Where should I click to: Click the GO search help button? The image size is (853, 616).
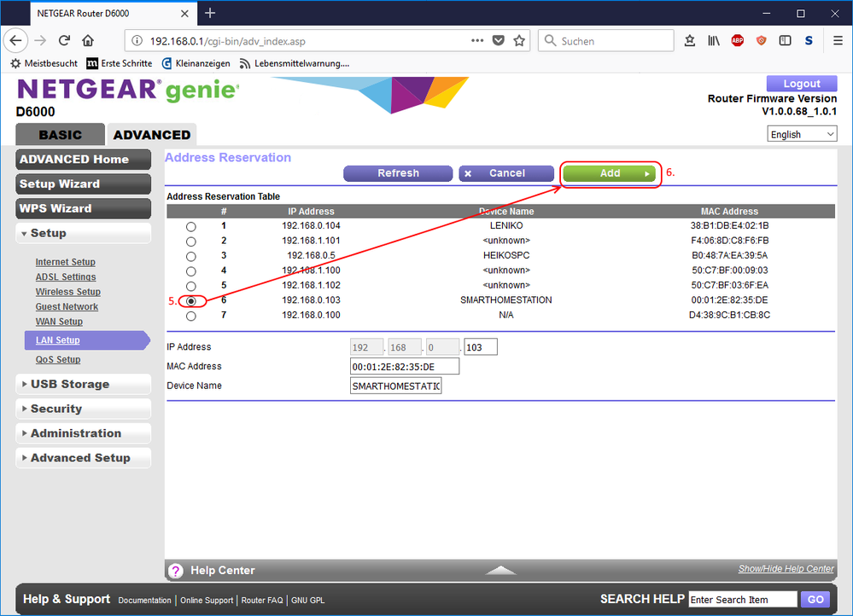click(815, 599)
